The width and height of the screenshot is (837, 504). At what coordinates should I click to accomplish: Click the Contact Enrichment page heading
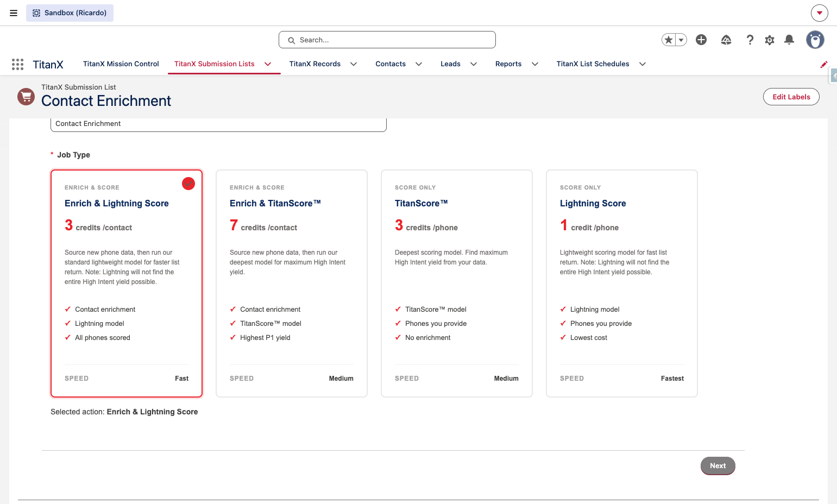pyautogui.click(x=106, y=101)
